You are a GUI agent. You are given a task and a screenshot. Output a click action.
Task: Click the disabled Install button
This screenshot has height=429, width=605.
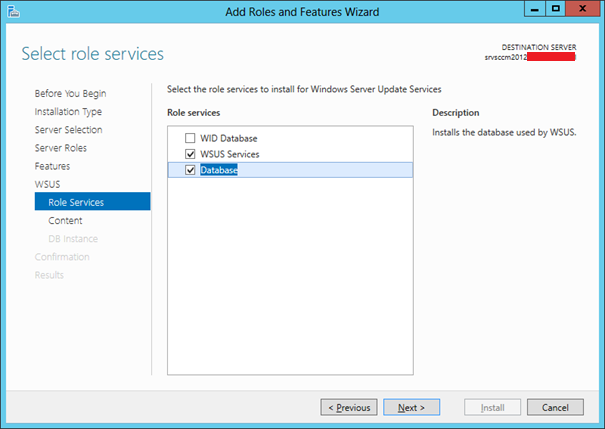492,407
